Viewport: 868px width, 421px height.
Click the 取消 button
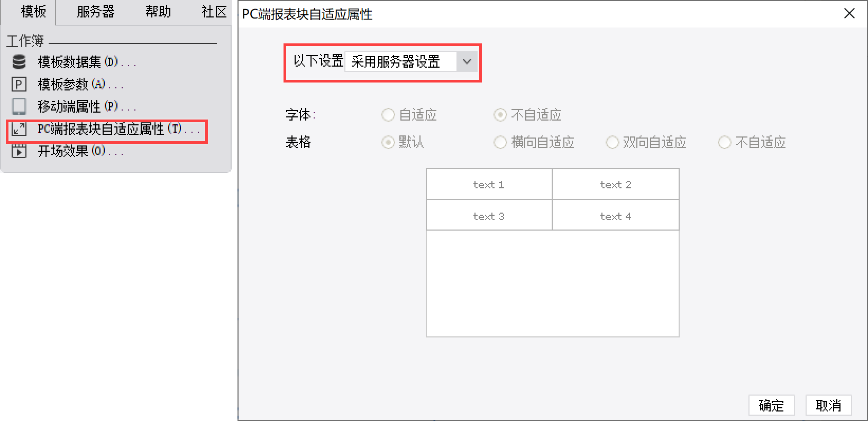(x=829, y=405)
